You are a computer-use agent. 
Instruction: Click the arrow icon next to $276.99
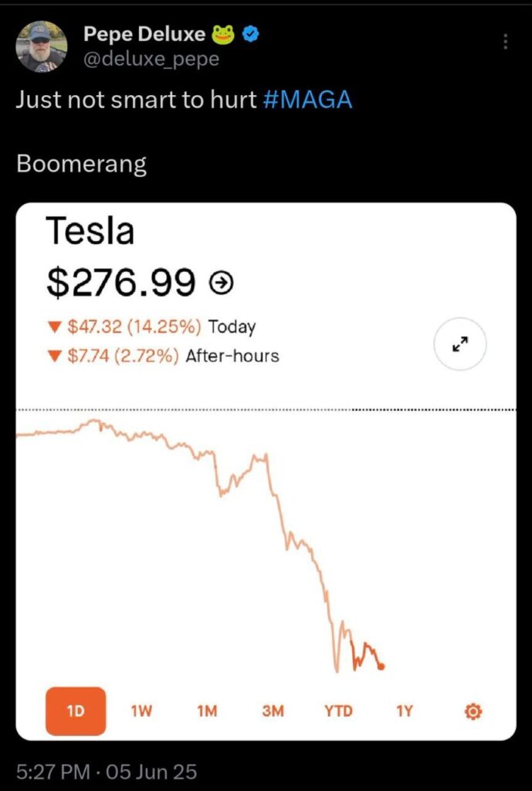coord(220,284)
